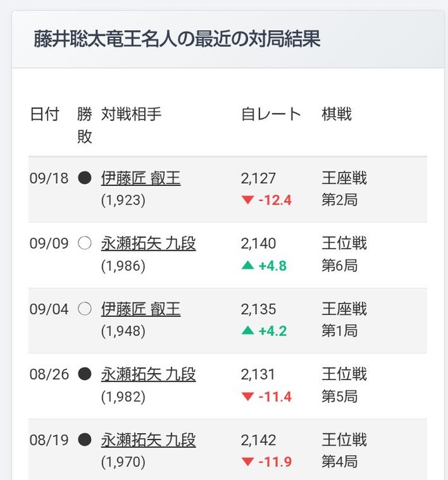The height and width of the screenshot is (480, 448).
Task: Click the white win circle for 09/04
Action: coord(85,309)
